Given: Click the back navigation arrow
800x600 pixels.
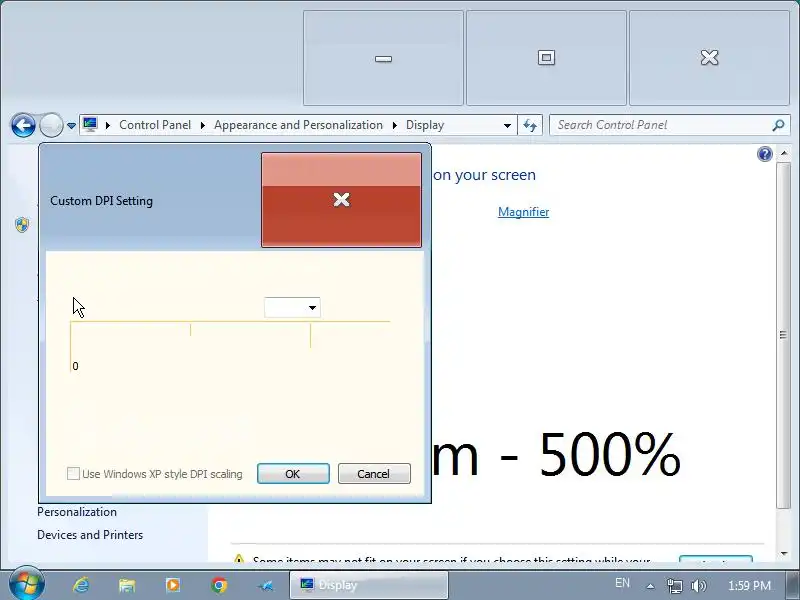Looking at the screenshot, I should click(23, 125).
